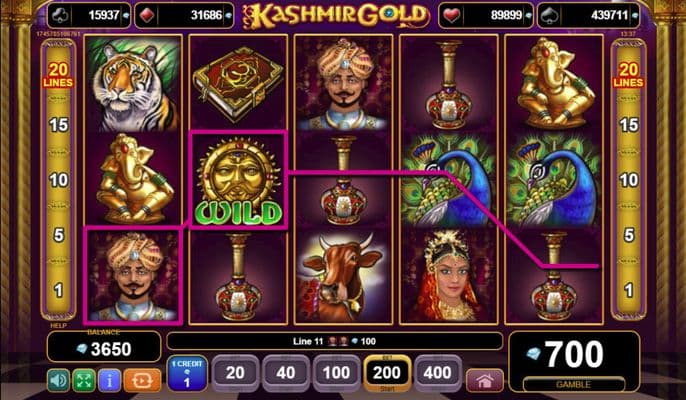Open the Help label under left meter

(58, 326)
